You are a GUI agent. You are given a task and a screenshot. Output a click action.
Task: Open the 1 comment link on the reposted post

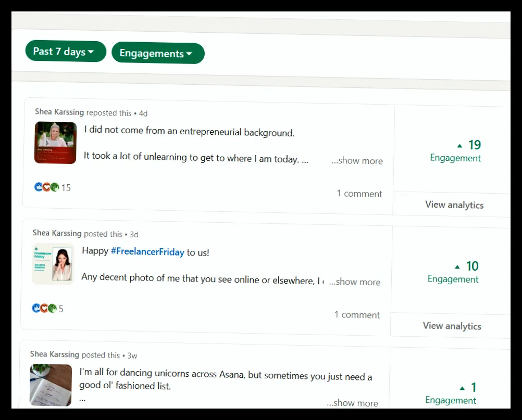tap(359, 194)
